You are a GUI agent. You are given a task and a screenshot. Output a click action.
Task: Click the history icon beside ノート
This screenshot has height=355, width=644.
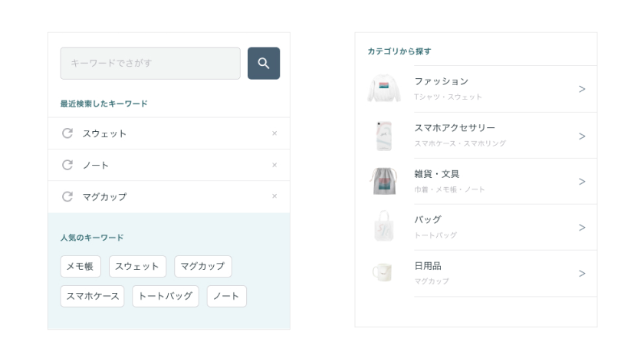point(67,165)
